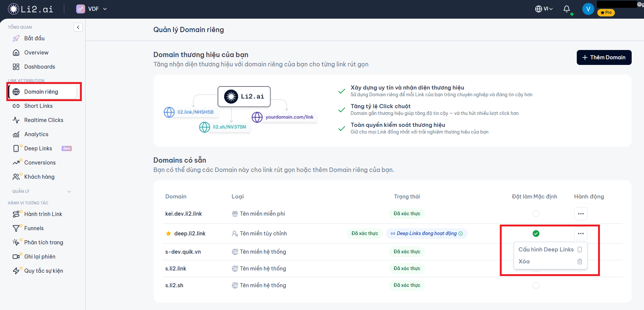Image resolution: width=644 pixels, height=310 pixels.
Task: Open actions menu for kei.dev.li2.link
Action: pyautogui.click(x=581, y=214)
